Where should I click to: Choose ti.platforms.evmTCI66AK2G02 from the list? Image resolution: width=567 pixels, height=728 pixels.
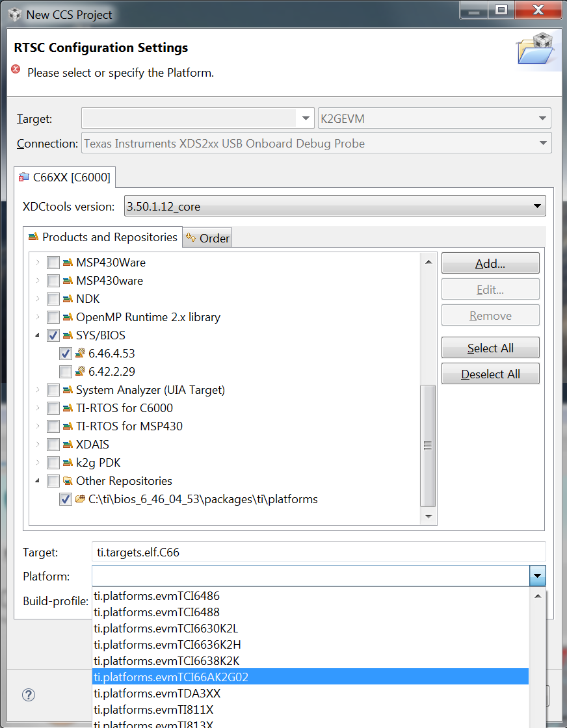pos(311,677)
